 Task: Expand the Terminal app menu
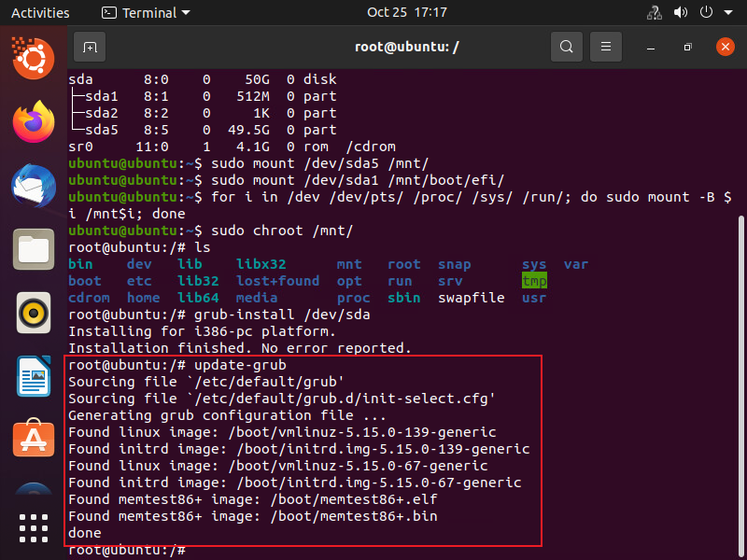click(x=146, y=13)
